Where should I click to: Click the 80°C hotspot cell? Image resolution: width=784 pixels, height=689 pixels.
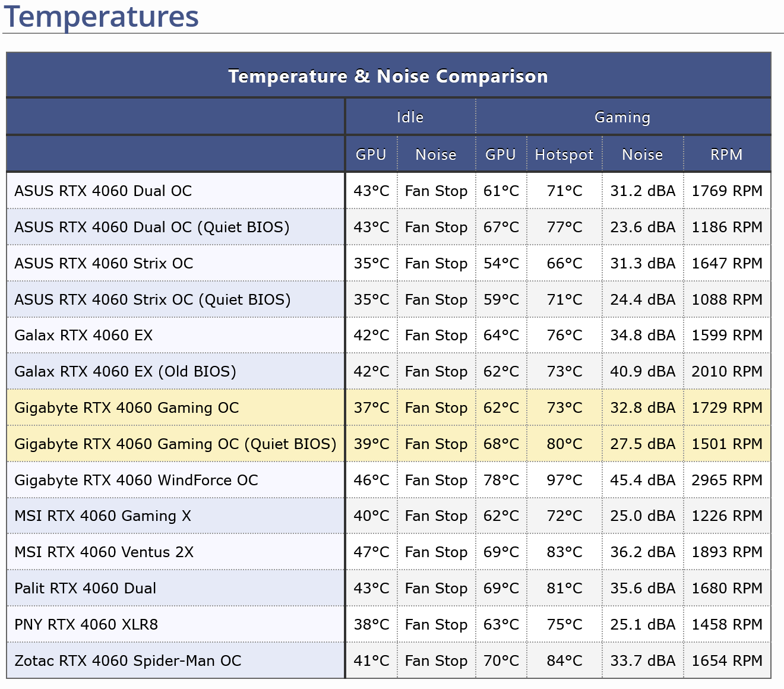click(564, 444)
